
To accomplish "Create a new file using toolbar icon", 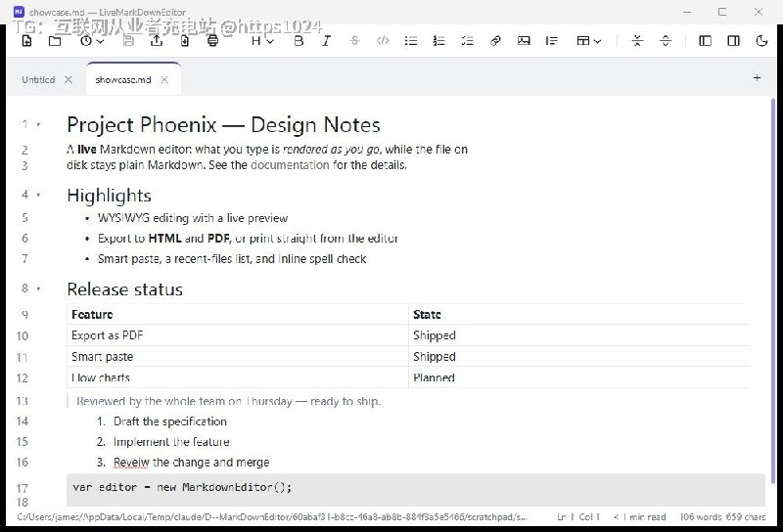I will tap(27, 41).
